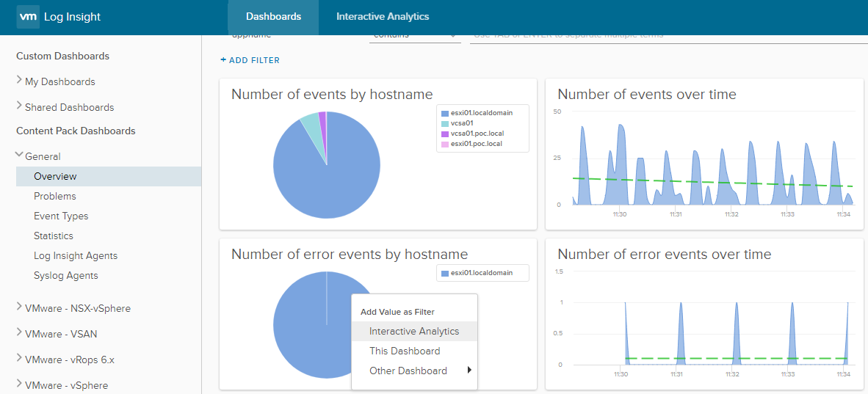This screenshot has width=868, height=394.
Task: Switch to Interactive Analytics tab
Action: click(383, 17)
